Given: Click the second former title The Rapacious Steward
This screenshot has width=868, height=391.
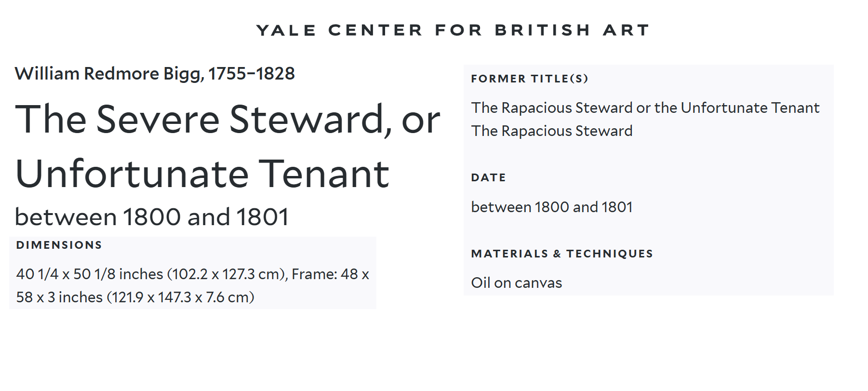Looking at the screenshot, I should (552, 131).
